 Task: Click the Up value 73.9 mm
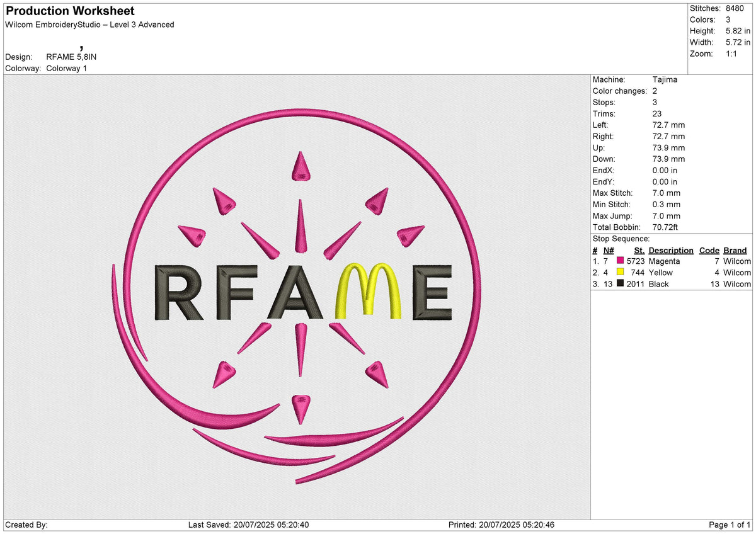[x=668, y=147]
